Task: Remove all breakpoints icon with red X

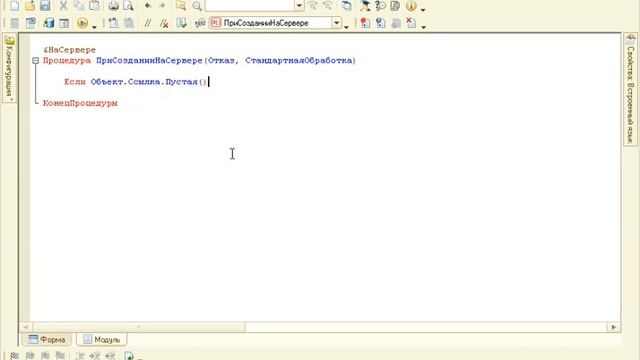Action: (411, 23)
